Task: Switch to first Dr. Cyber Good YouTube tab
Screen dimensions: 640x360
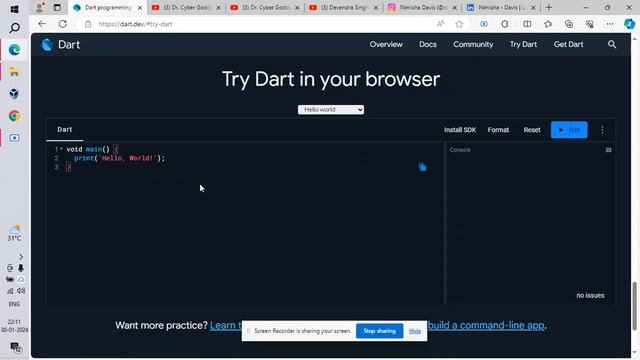Action: pyautogui.click(x=186, y=7)
